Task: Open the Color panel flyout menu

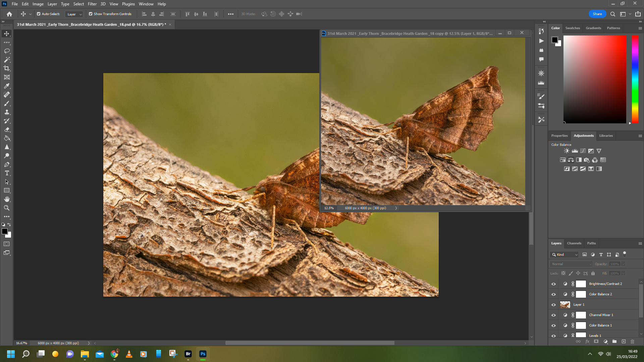Action: 640,28
